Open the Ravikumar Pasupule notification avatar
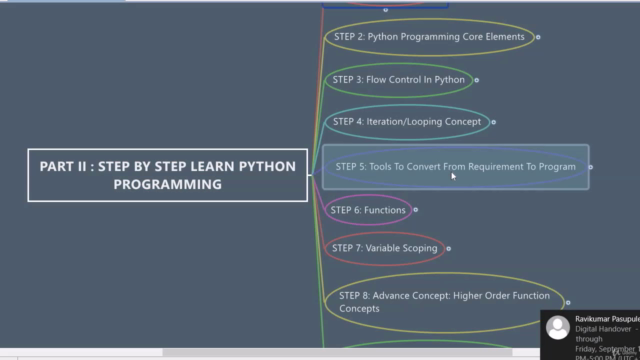Viewport: 640px width, 360px height. (x=558, y=327)
